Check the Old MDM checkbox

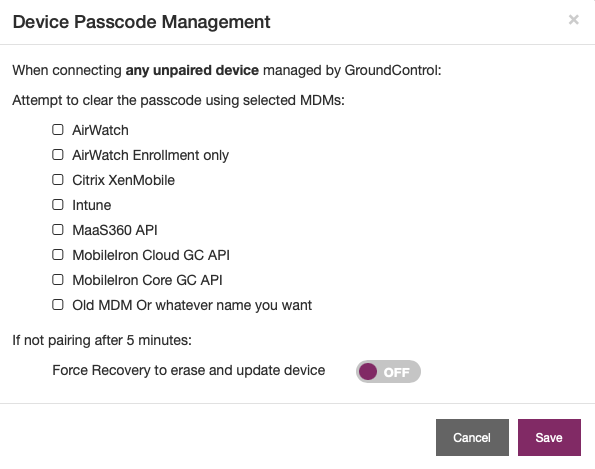point(58,305)
